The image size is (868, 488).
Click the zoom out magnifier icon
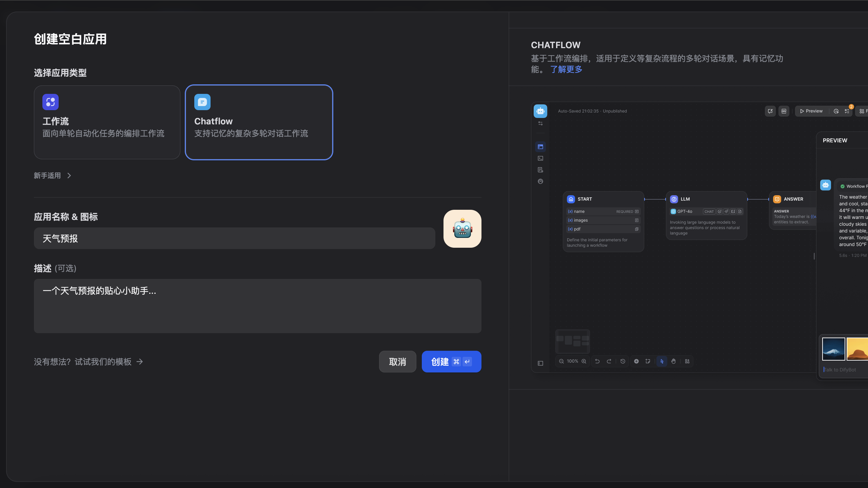(561, 361)
